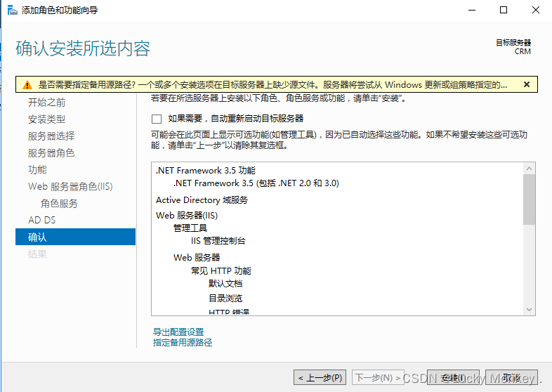Open the AD DS step
The image size is (552, 392).
(42, 220)
